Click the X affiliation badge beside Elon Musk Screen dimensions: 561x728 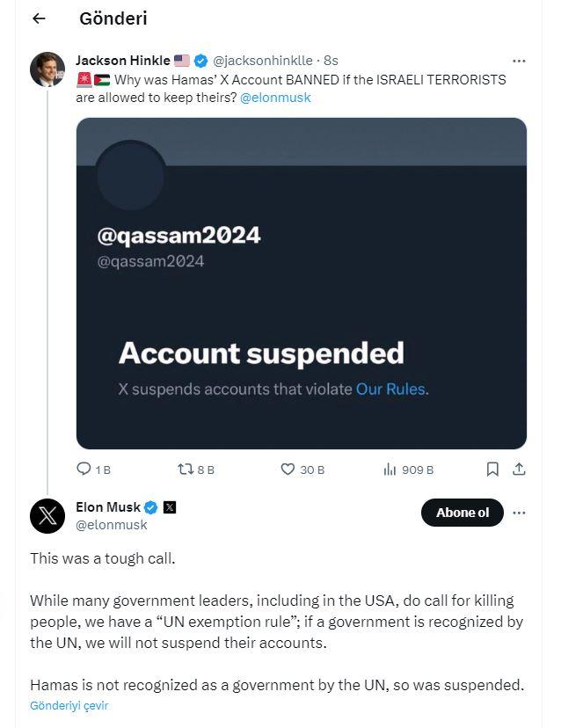170,508
